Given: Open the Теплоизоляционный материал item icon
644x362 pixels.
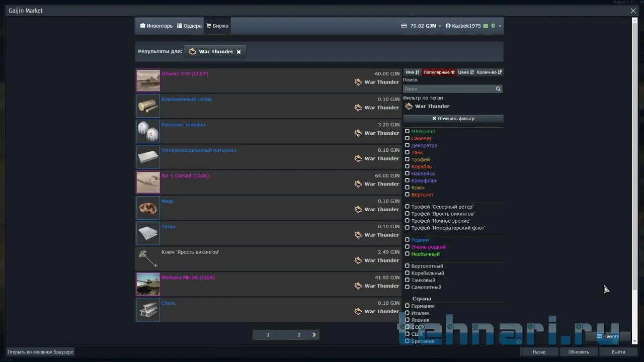Looking at the screenshot, I should 148,157.
